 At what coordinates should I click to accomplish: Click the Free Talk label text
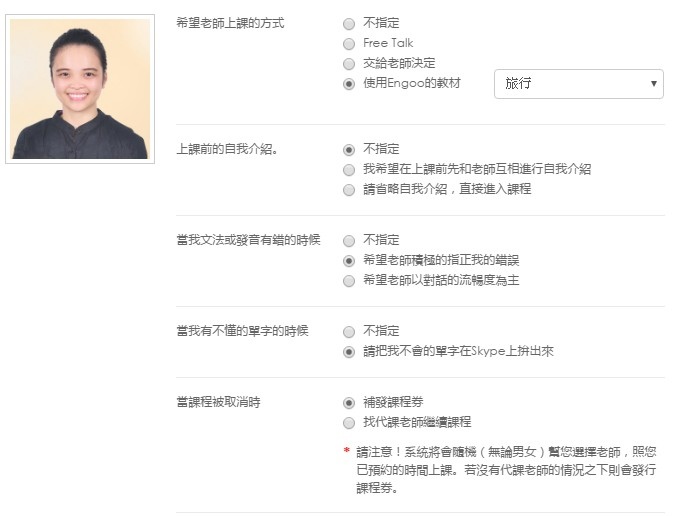tap(388, 43)
